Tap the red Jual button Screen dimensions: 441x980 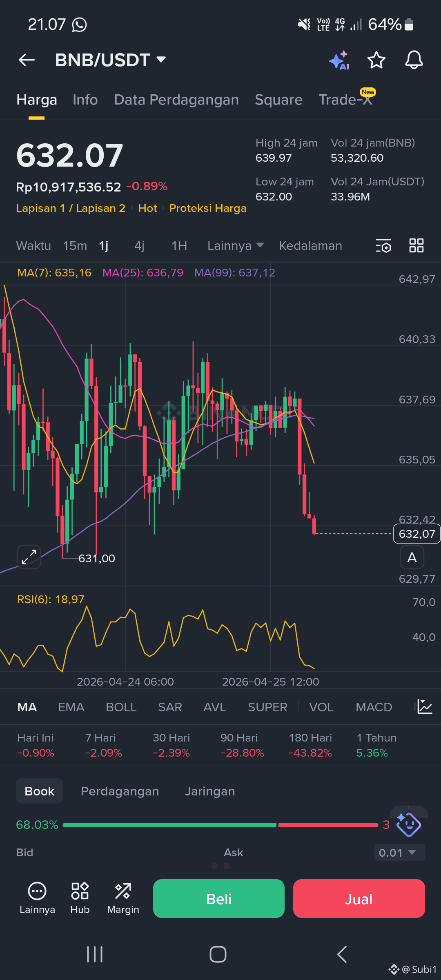[359, 898]
